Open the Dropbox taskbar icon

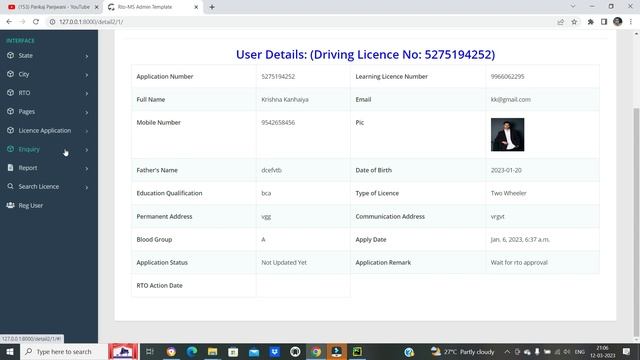pos(275,351)
